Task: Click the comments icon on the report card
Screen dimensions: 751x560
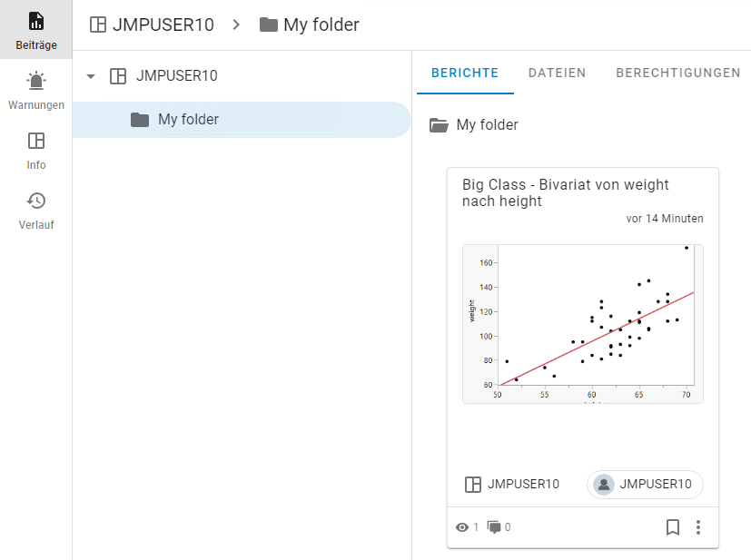Action: click(x=494, y=527)
